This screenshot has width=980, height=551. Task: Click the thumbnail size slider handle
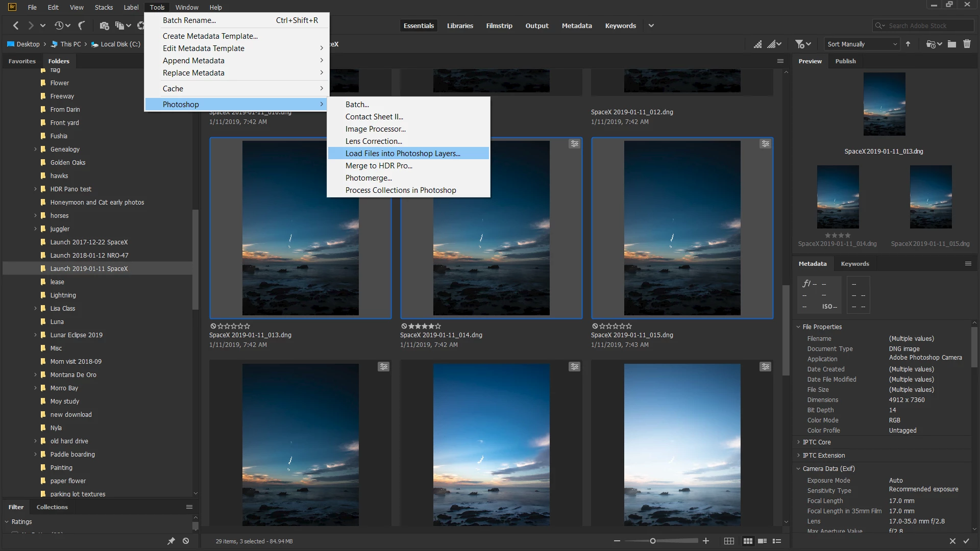(x=652, y=541)
